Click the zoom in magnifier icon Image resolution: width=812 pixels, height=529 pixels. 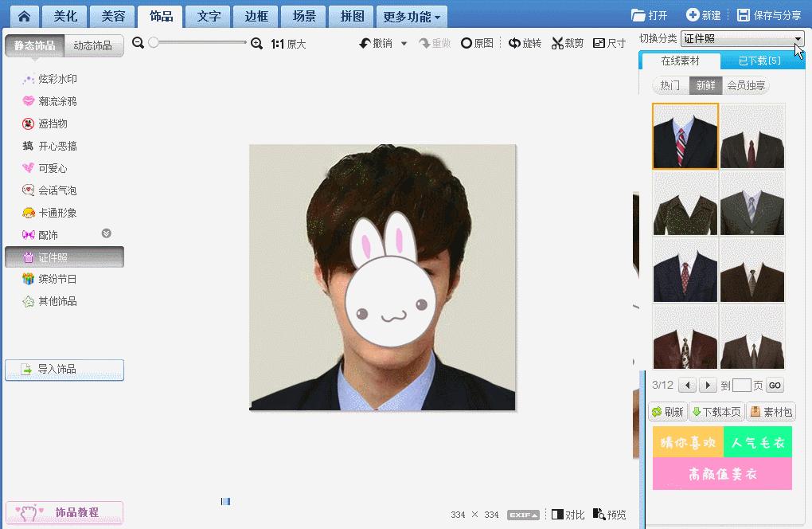pyautogui.click(x=256, y=44)
